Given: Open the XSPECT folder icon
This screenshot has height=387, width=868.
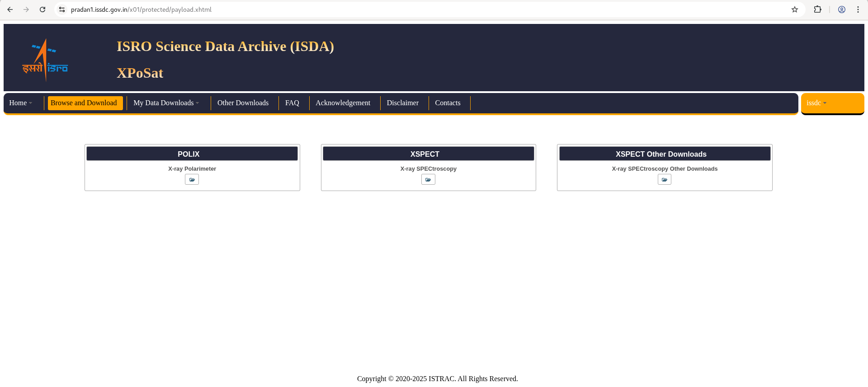Looking at the screenshot, I should coord(428,180).
